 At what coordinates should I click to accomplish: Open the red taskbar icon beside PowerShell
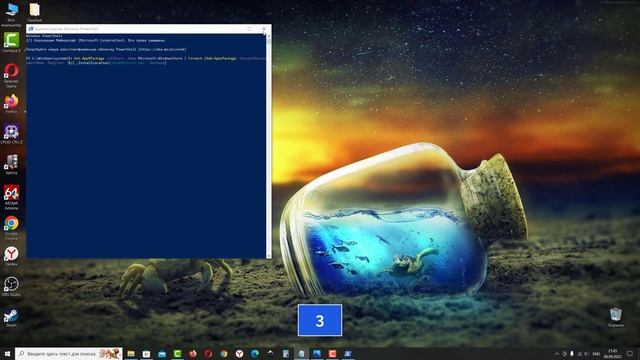pyautogui.click(x=332, y=353)
